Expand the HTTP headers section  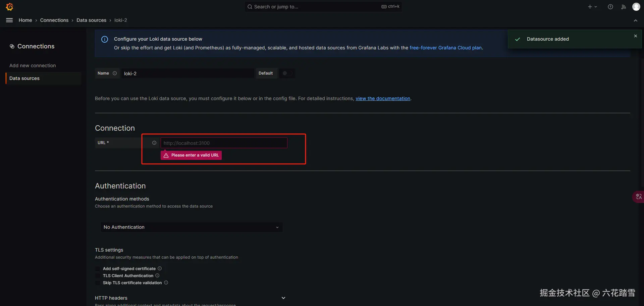click(x=283, y=298)
